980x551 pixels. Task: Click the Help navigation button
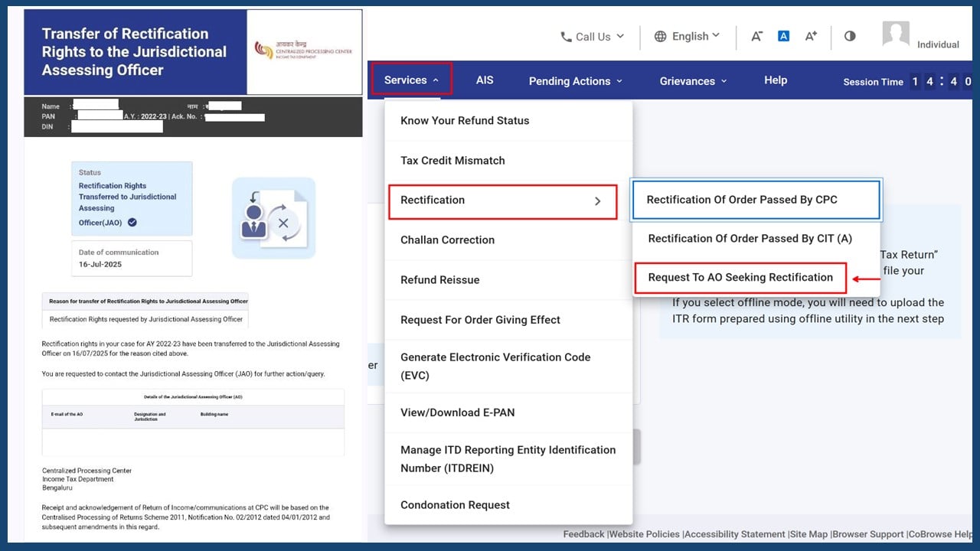coord(775,80)
